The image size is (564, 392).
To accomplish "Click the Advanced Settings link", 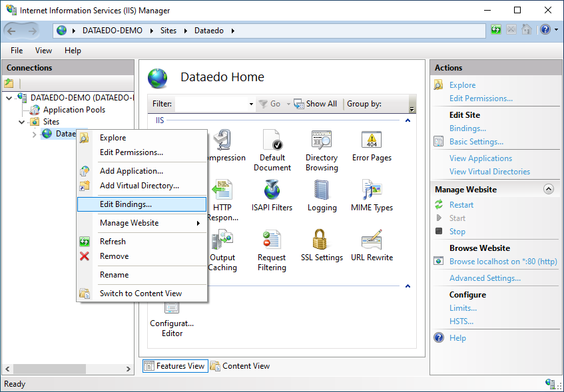I will click(x=485, y=278).
